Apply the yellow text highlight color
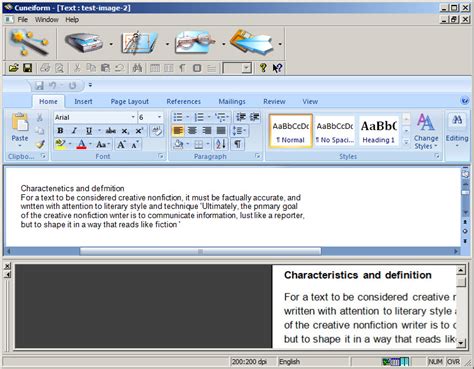This screenshot has width=474, height=369. tap(61, 144)
